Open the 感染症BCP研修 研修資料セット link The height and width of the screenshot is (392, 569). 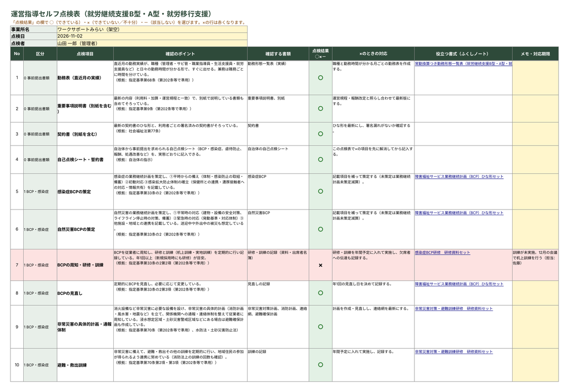(x=442, y=253)
